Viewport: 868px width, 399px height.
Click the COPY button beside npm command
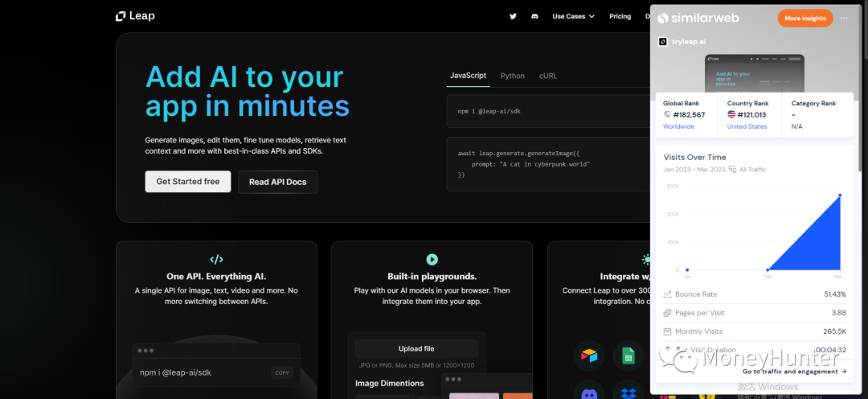coord(282,373)
